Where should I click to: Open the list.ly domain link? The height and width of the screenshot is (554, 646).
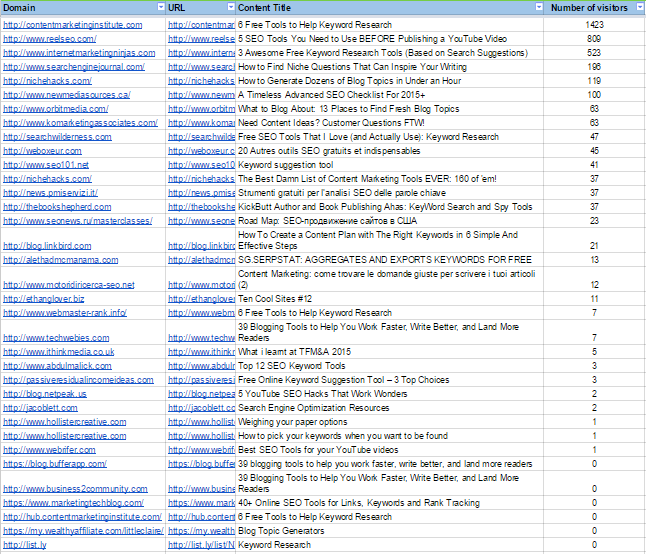pyautogui.click(x=25, y=545)
